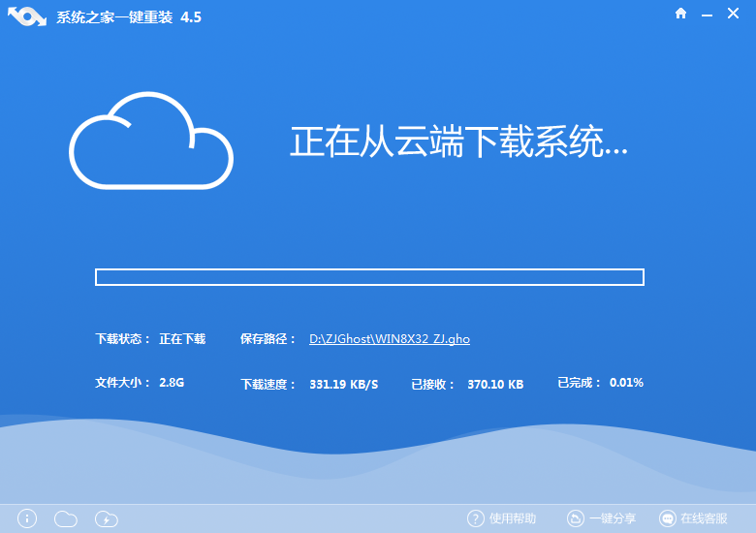Click the 331.19 KB/S download speed value

point(344,385)
